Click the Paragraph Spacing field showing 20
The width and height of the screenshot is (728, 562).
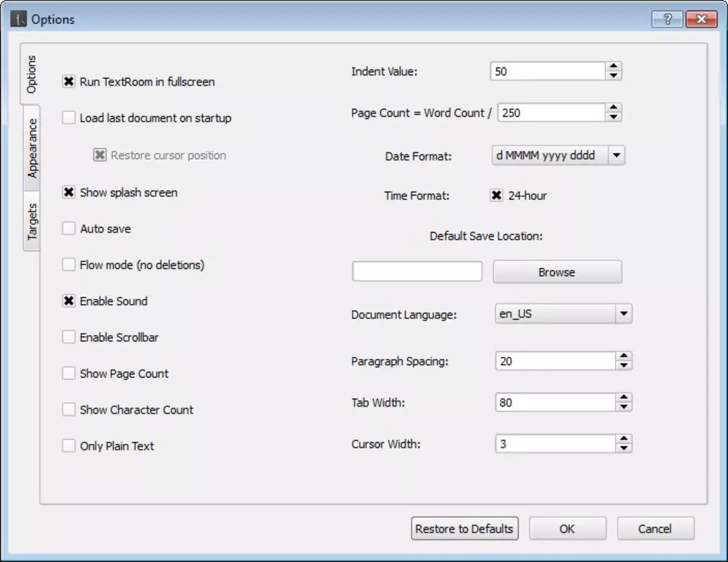point(556,361)
